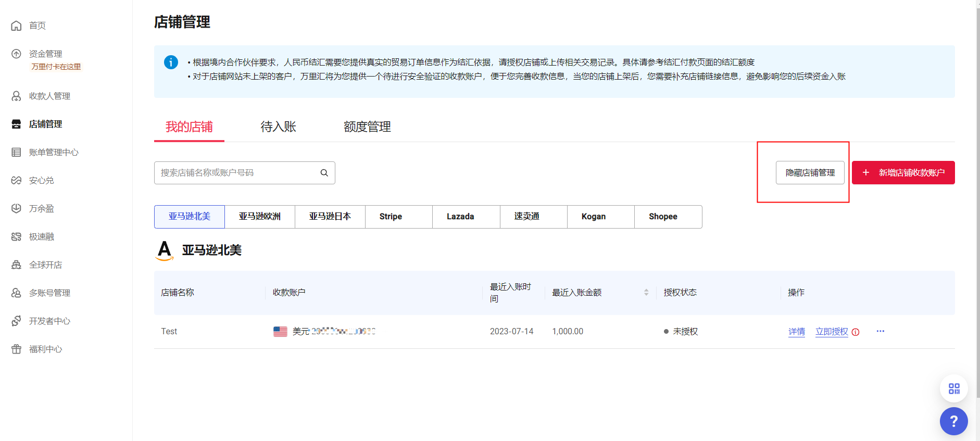Open the QR code floating button
Image resolution: width=980 pixels, height=441 pixels.
click(953, 388)
